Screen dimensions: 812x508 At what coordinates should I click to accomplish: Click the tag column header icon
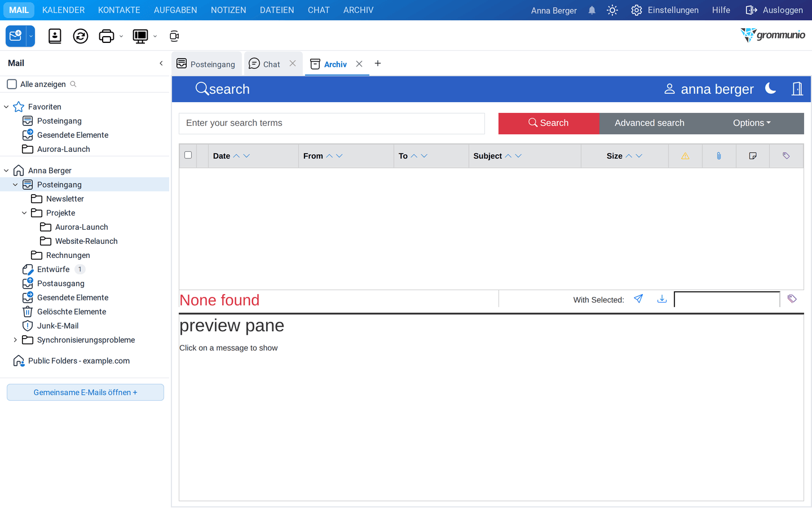pyautogui.click(x=786, y=156)
